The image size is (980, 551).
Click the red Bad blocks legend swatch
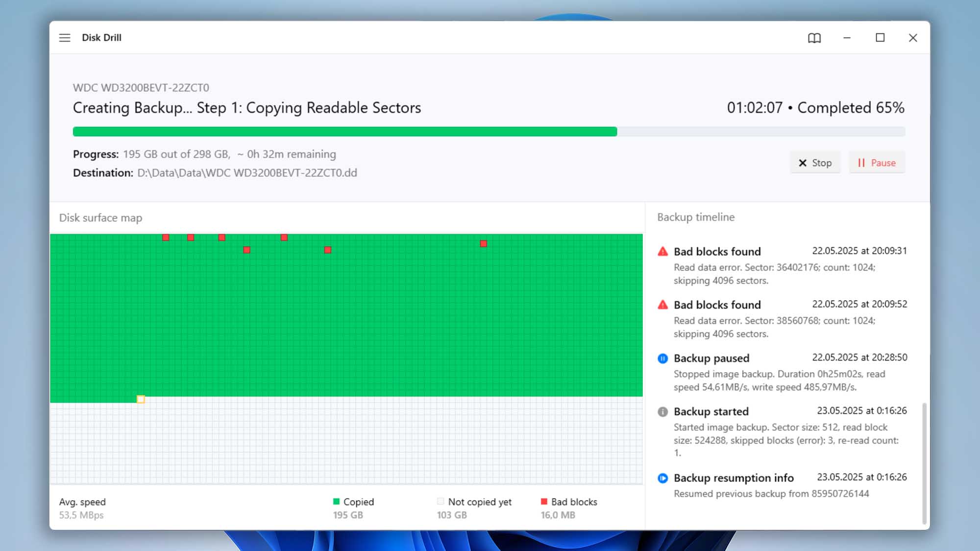(x=544, y=502)
